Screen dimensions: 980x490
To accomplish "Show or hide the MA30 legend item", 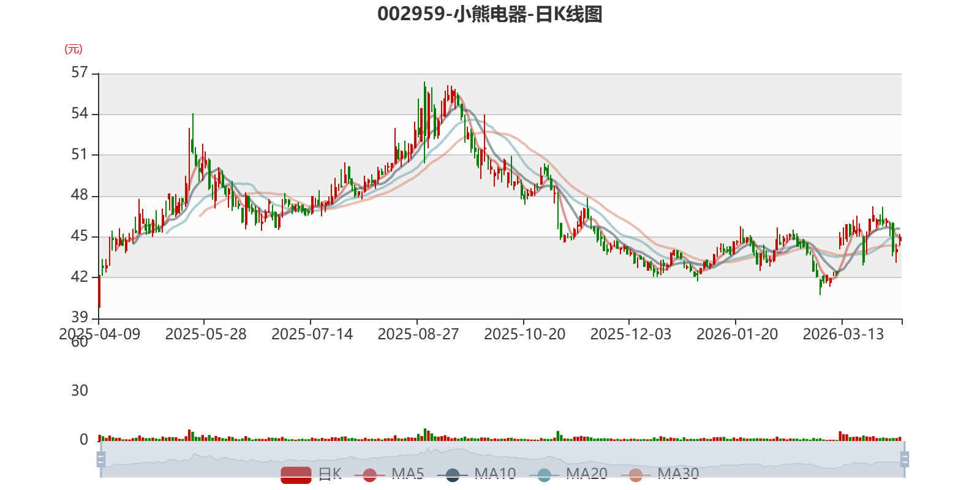I will pos(660,474).
